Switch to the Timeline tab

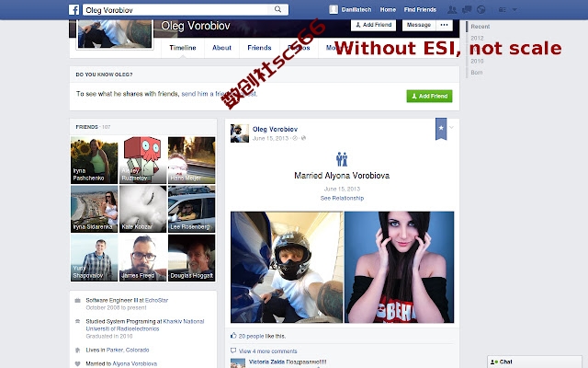183,48
